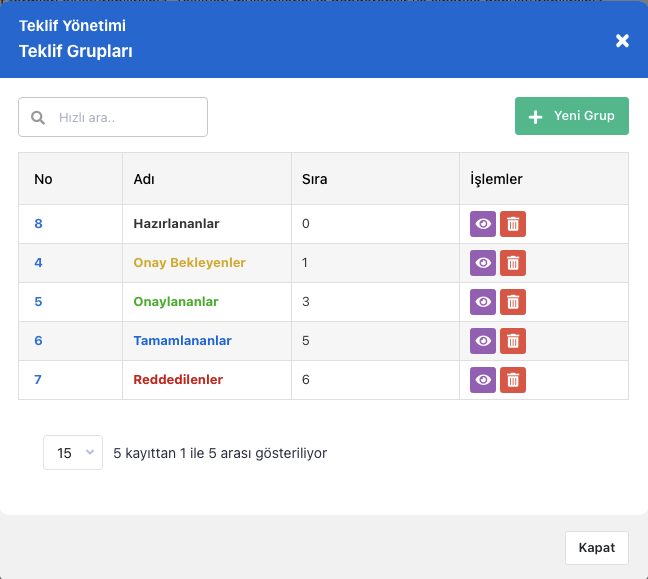This screenshot has height=579, width=648.
Task: View the Hazırlananlar group with eye icon
Action: coord(483,224)
